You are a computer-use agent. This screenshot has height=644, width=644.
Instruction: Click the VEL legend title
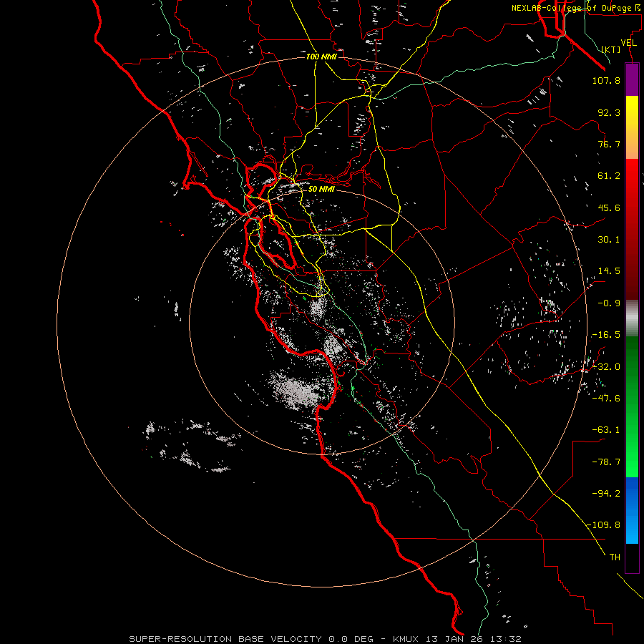[x=628, y=43]
